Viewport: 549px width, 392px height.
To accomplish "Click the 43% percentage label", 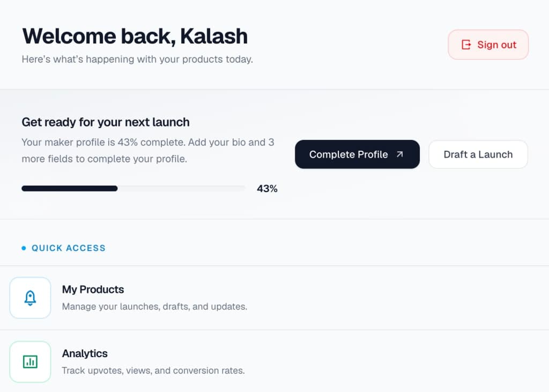I will (266, 188).
